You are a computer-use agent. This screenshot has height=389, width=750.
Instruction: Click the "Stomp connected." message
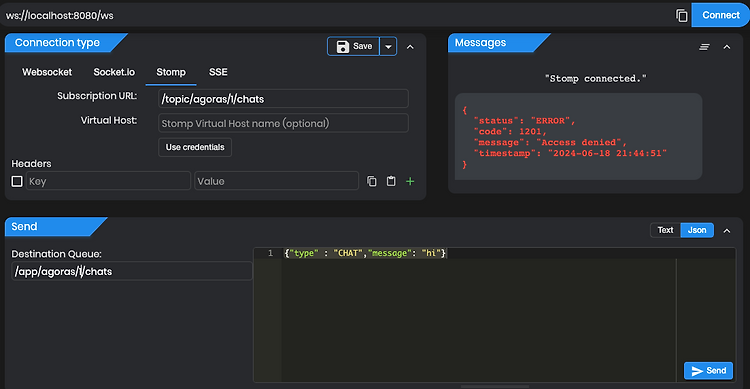[x=596, y=78]
